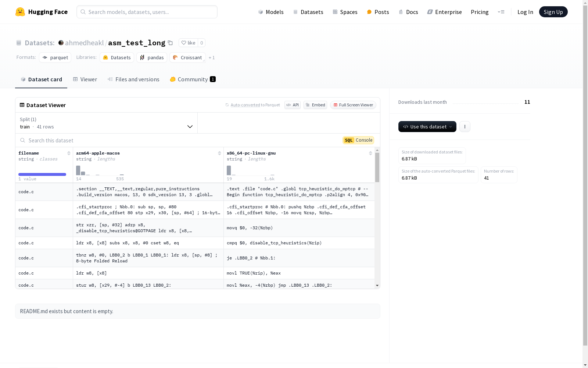Click the Hugging Face logo emoji
Viewport: 588px width, 368px height.
click(20, 12)
